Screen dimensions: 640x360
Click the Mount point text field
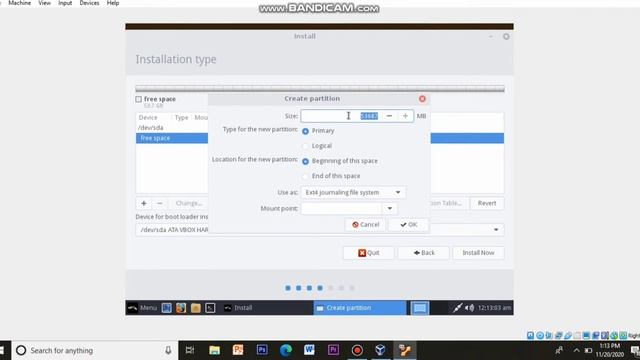[x=342, y=209]
